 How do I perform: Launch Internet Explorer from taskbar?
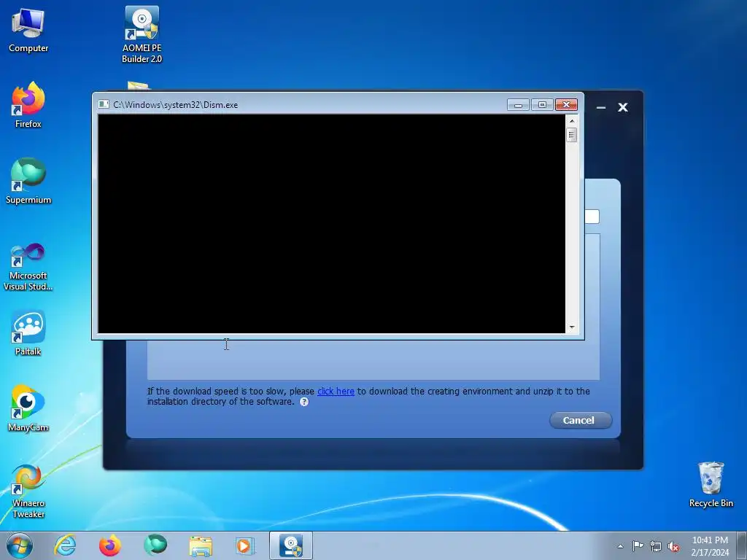pos(65,545)
